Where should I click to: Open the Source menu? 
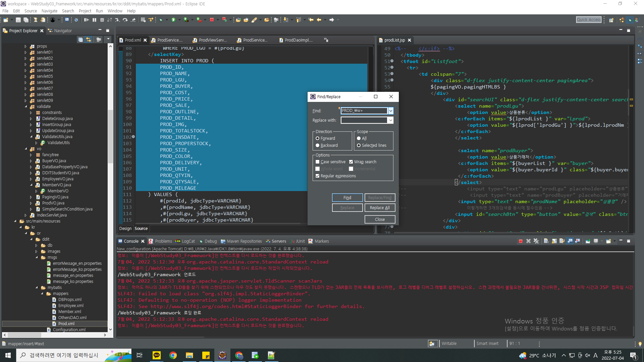pos(31,11)
